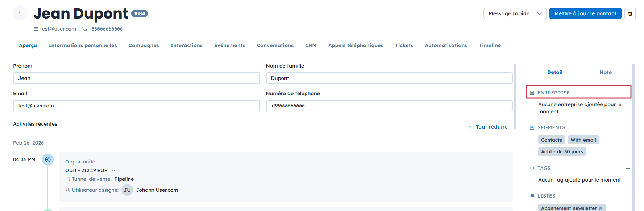The image size is (644, 211).
Task: Click the email envelope icon in header
Action: click(x=36, y=29)
